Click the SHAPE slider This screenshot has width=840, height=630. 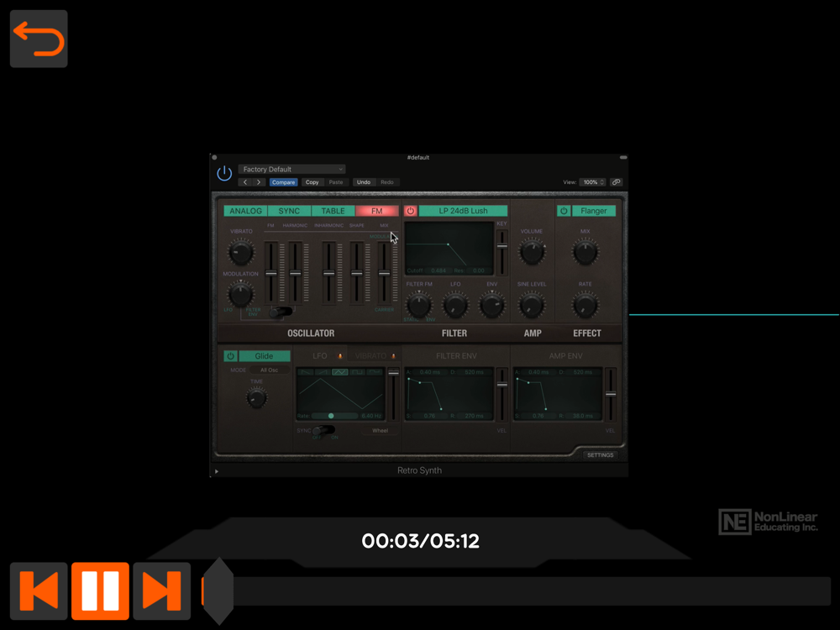click(357, 273)
